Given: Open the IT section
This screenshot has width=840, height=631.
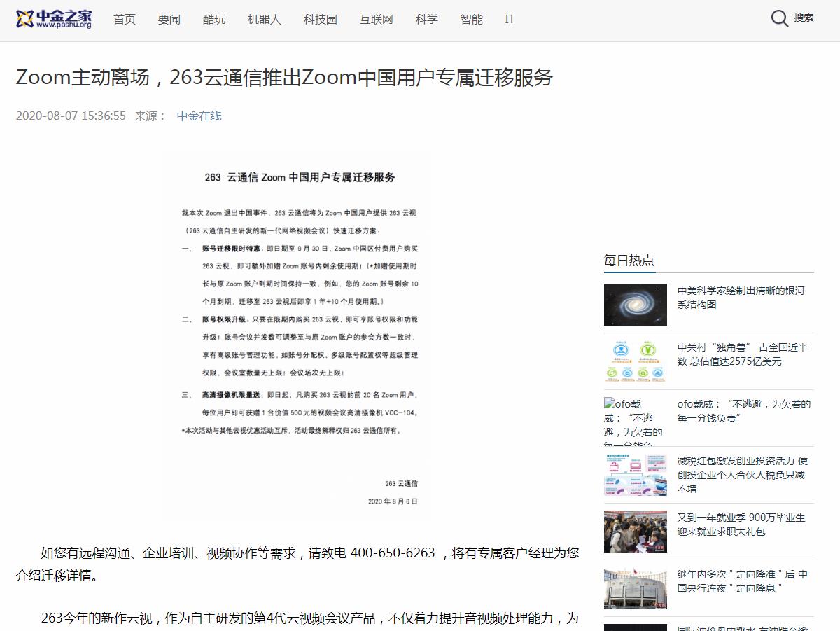Looking at the screenshot, I should tap(510, 20).
